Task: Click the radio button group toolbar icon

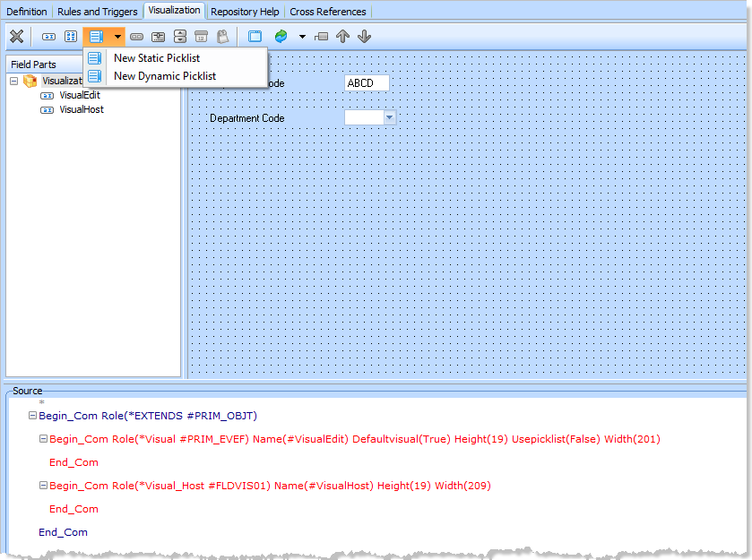Action: (x=71, y=37)
